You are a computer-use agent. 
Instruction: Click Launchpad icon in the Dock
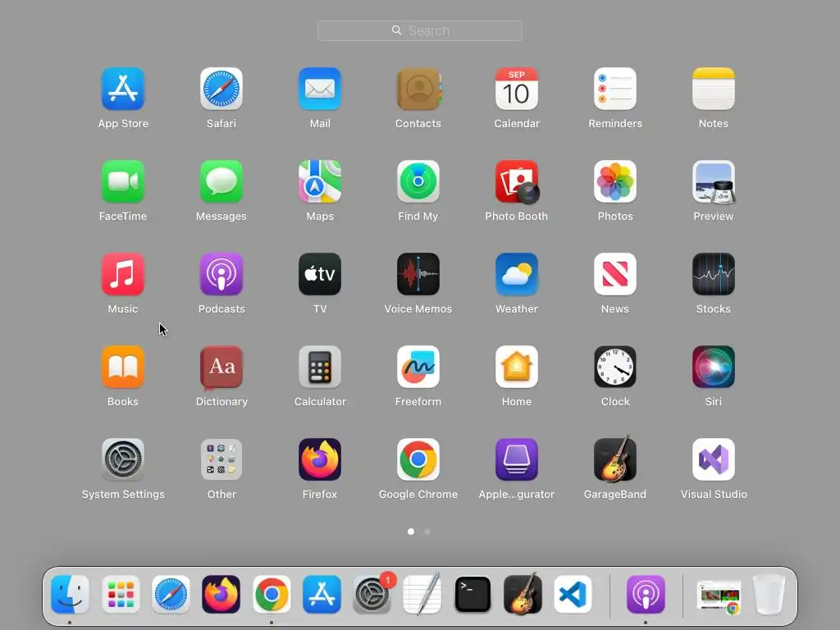click(x=121, y=595)
